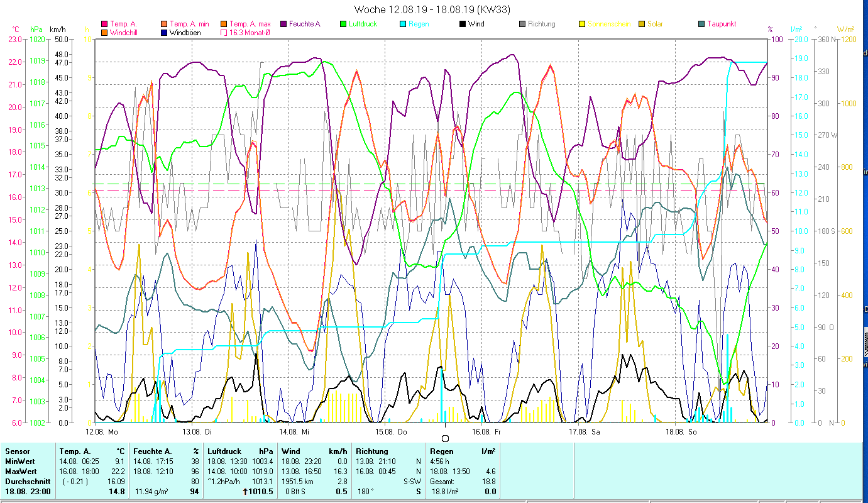The width and height of the screenshot is (868, 503).
Task: Click the Temp. A. max legend swatch
Action: point(223,25)
